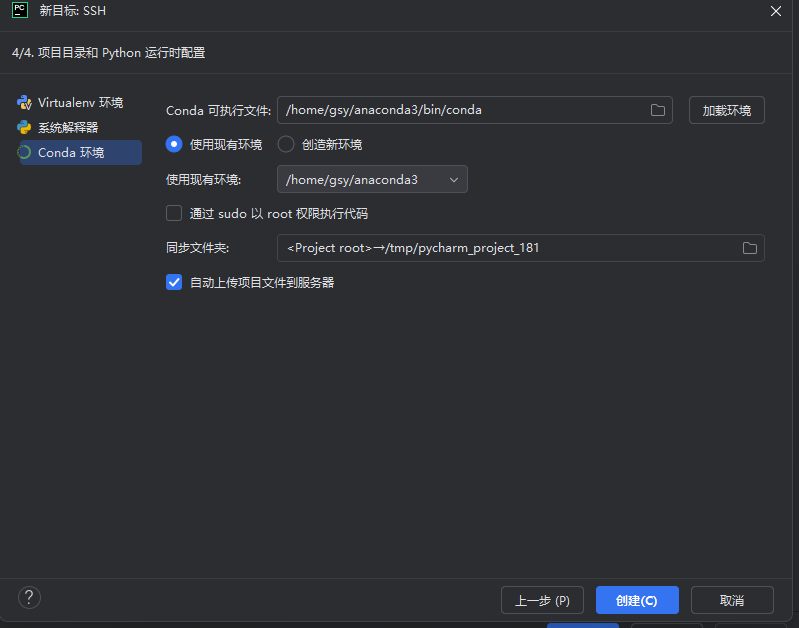799x628 pixels.
Task: Click the 同步文件夹 mapping field
Action: pos(520,248)
